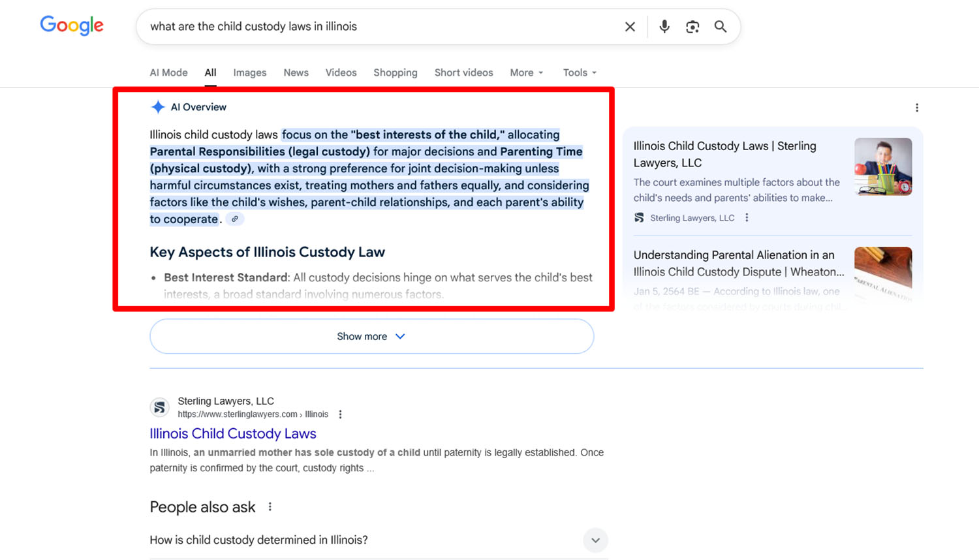The width and height of the screenshot is (979, 560).
Task: Open People also ask options menu
Action: pyautogui.click(x=270, y=507)
